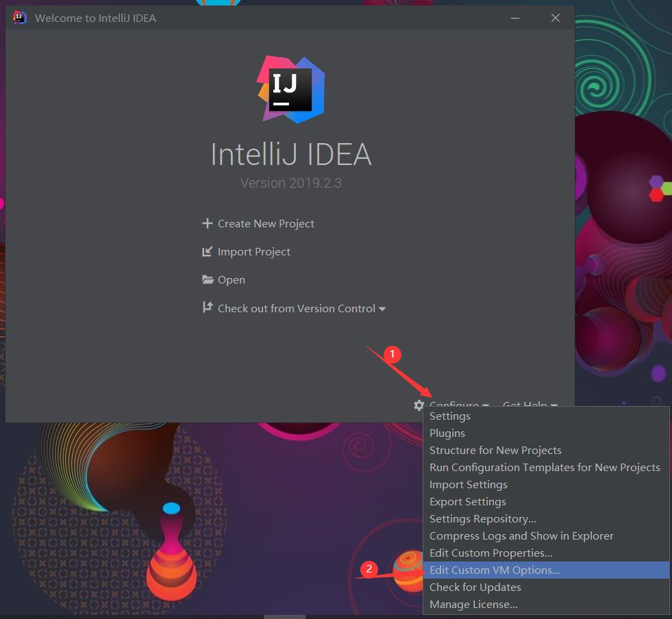Image resolution: width=672 pixels, height=619 pixels.
Task: Click the Open project link
Action: point(232,280)
